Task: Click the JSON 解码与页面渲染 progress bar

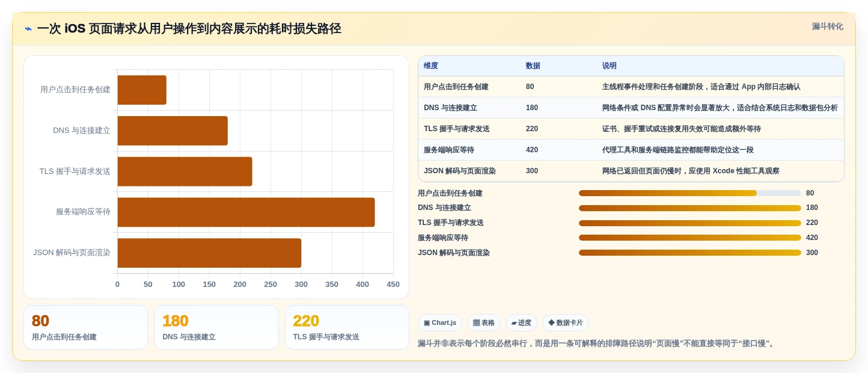Action: [x=690, y=253]
